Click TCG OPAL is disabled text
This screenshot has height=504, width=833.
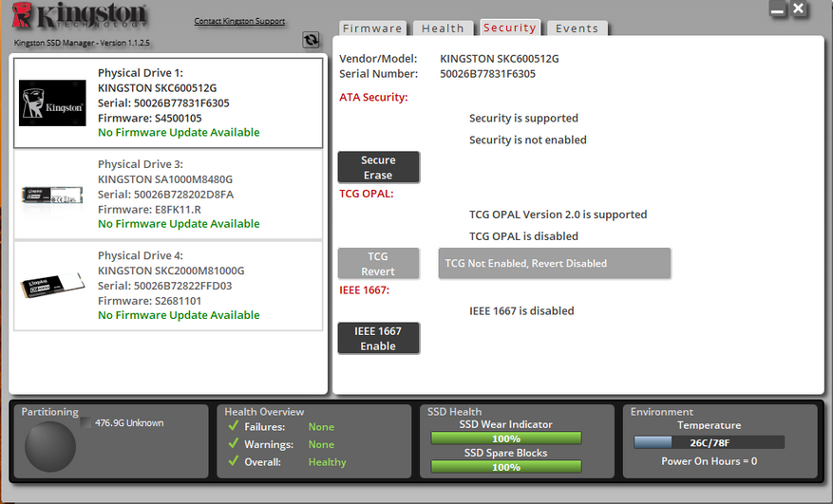(523, 236)
